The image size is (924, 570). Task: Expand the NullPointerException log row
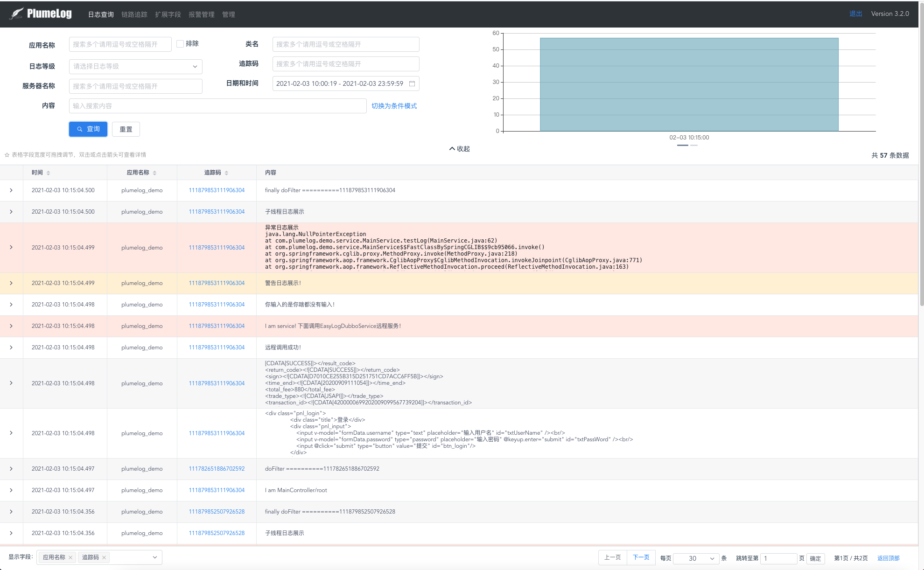[x=11, y=247]
